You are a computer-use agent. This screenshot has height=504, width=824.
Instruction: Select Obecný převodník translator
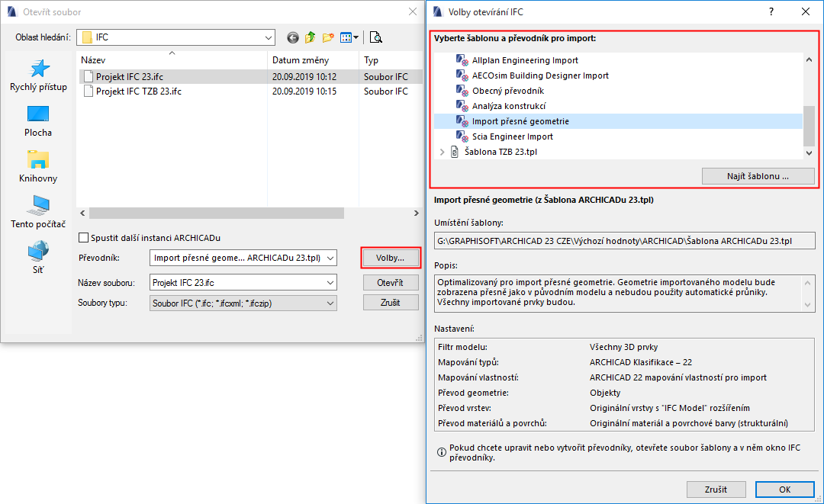507,91
